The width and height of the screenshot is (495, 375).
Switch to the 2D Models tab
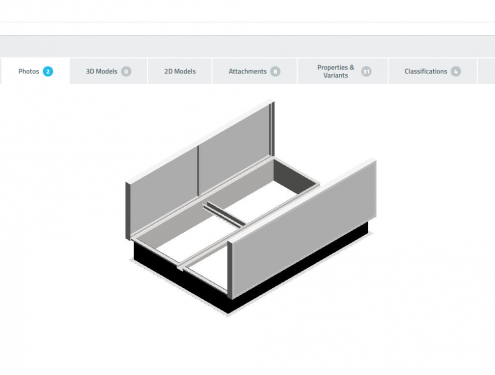(x=180, y=71)
